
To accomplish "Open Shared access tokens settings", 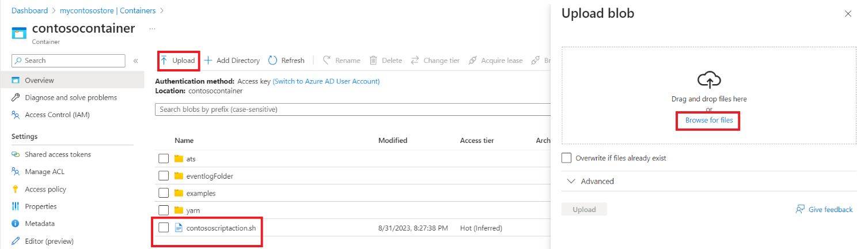I will point(58,154).
